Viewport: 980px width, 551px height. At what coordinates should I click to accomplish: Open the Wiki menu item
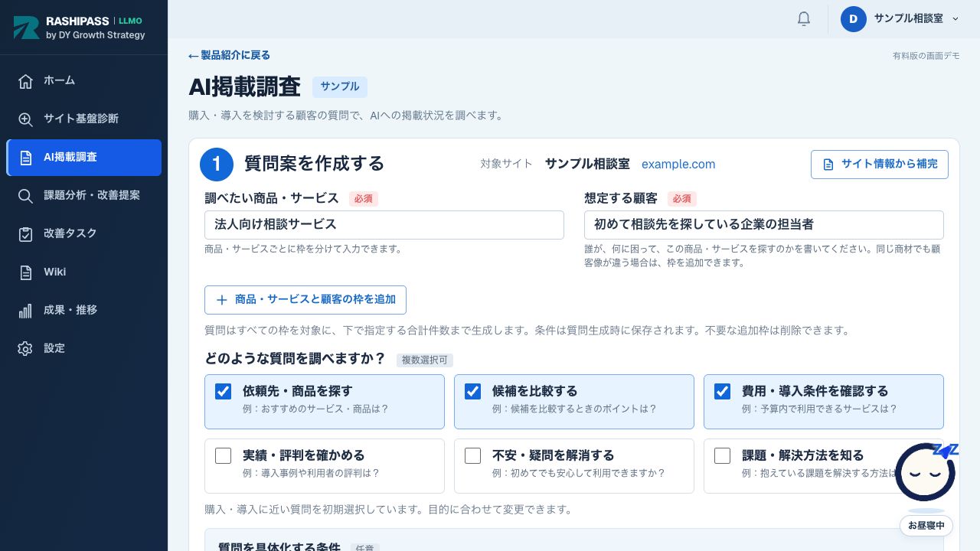click(x=83, y=272)
